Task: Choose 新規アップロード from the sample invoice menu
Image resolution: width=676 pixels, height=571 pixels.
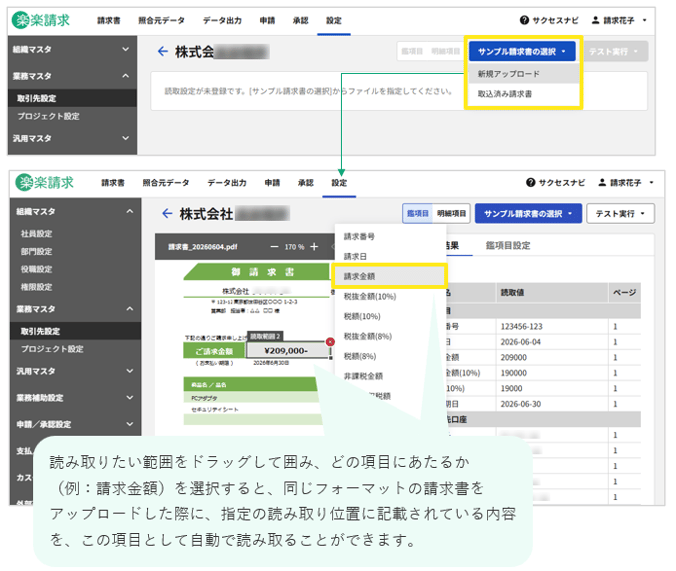Action: tap(523, 74)
